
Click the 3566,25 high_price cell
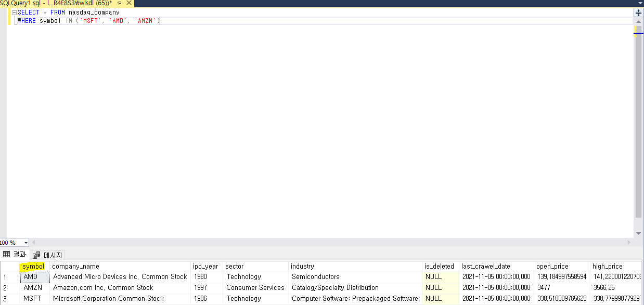(616, 288)
